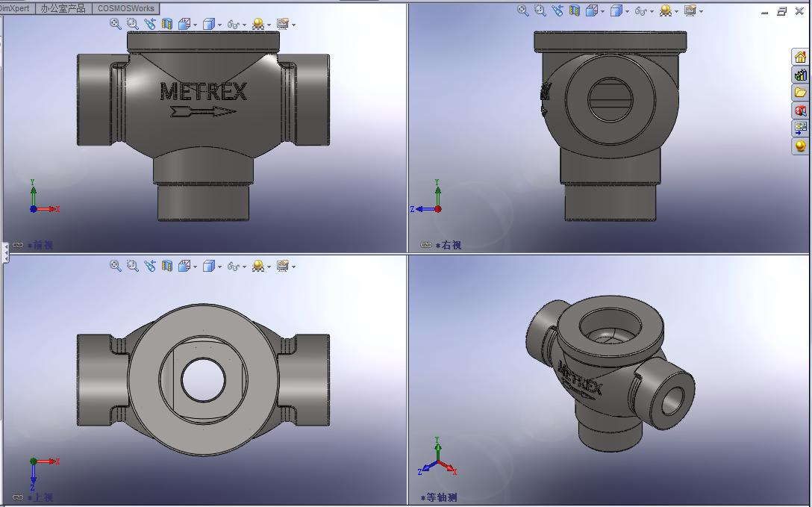Open View Settings dropdown in top view toolbar
Viewport: 812px width, 507px height.
pos(293,267)
